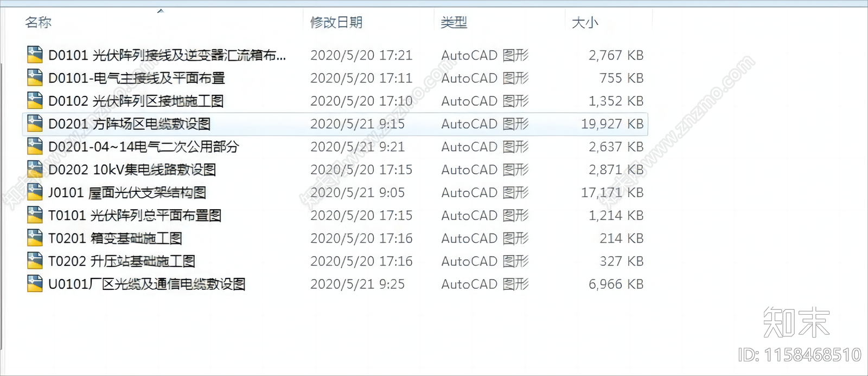Click the date 2020/5/21 9:25
The image size is (868, 376).
click(x=358, y=284)
